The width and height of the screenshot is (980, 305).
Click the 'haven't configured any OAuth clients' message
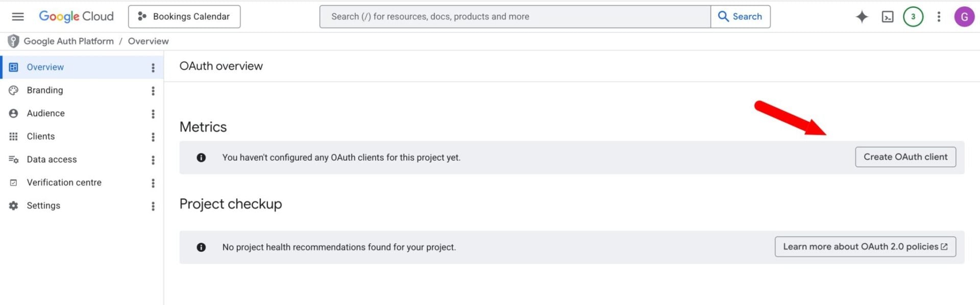point(341,158)
